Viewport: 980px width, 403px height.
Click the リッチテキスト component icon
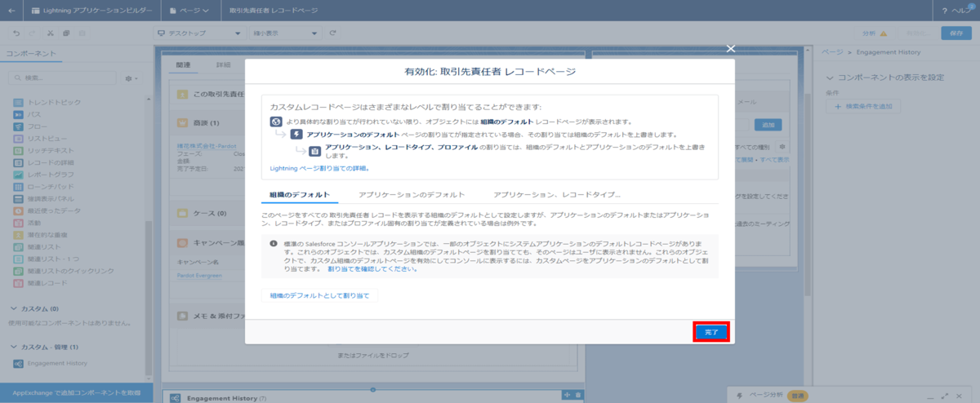click(x=19, y=151)
